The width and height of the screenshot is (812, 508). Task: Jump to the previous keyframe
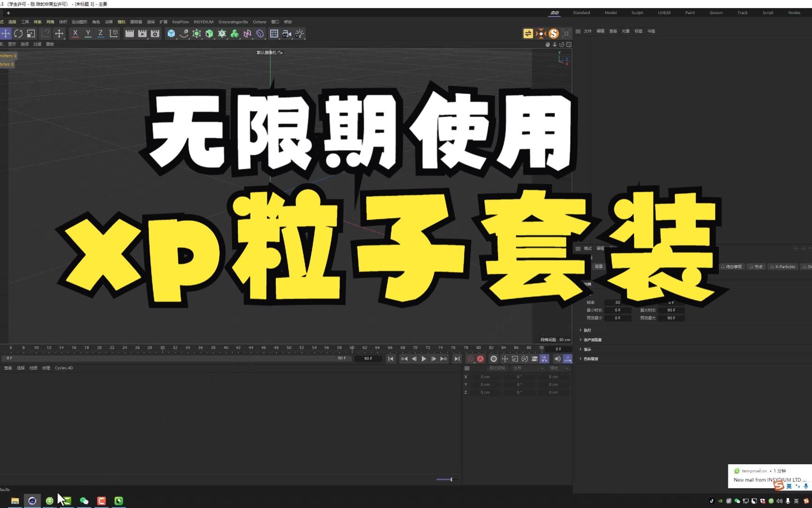(x=404, y=358)
